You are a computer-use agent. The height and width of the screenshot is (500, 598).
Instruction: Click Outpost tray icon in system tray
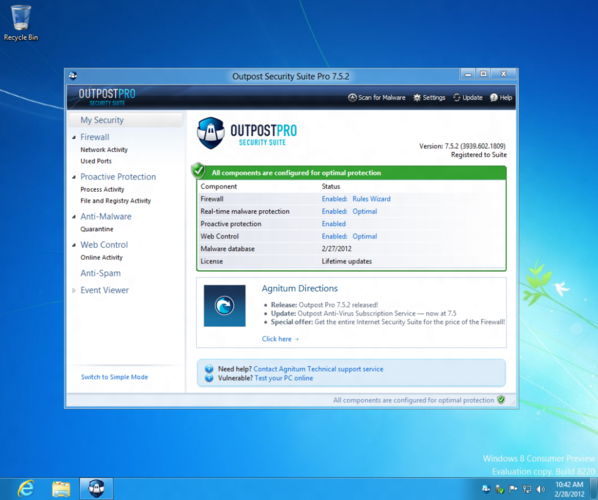click(486, 489)
